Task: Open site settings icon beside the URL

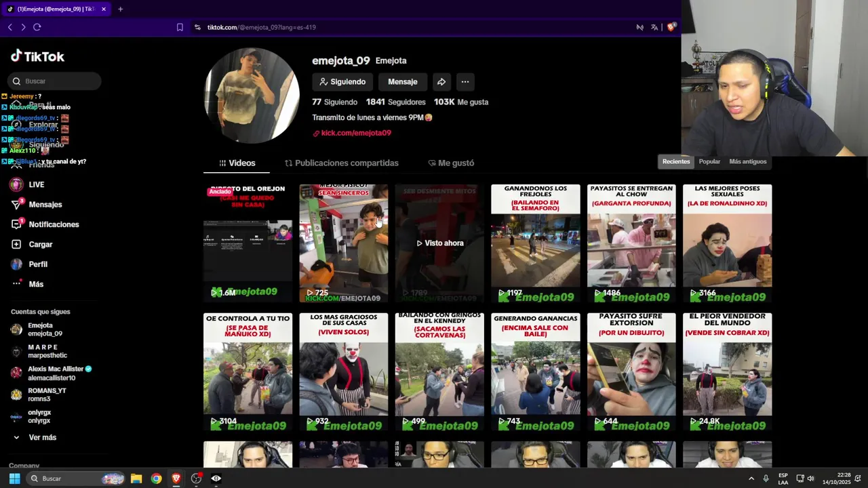Action: pos(197,27)
